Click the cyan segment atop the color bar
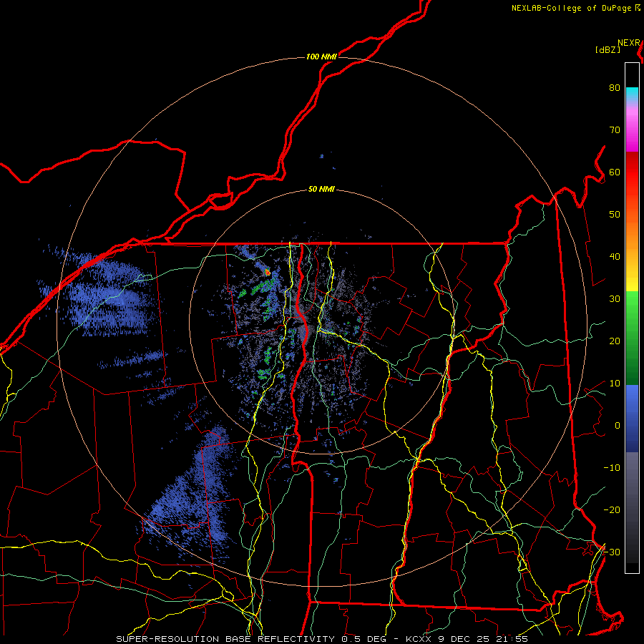Image resolution: width=644 pixels, height=644 pixels. pos(632,94)
